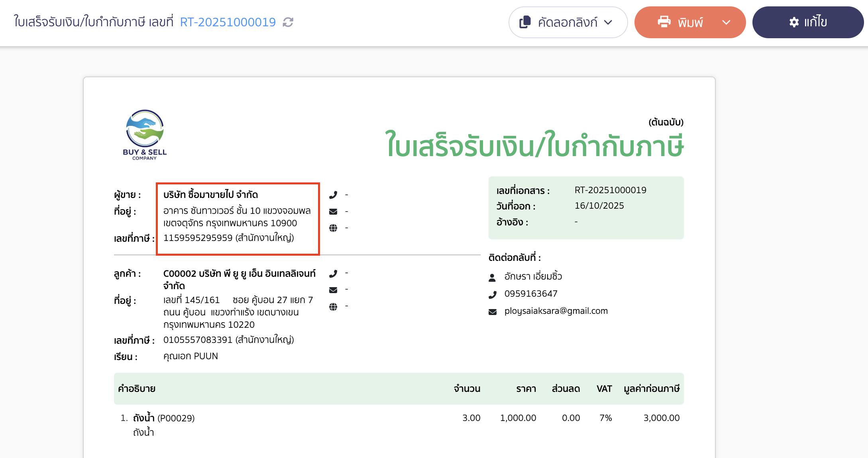Click the customer email envelope icon
Viewport: 868px width, 458px height.
[x=333, y=290]
